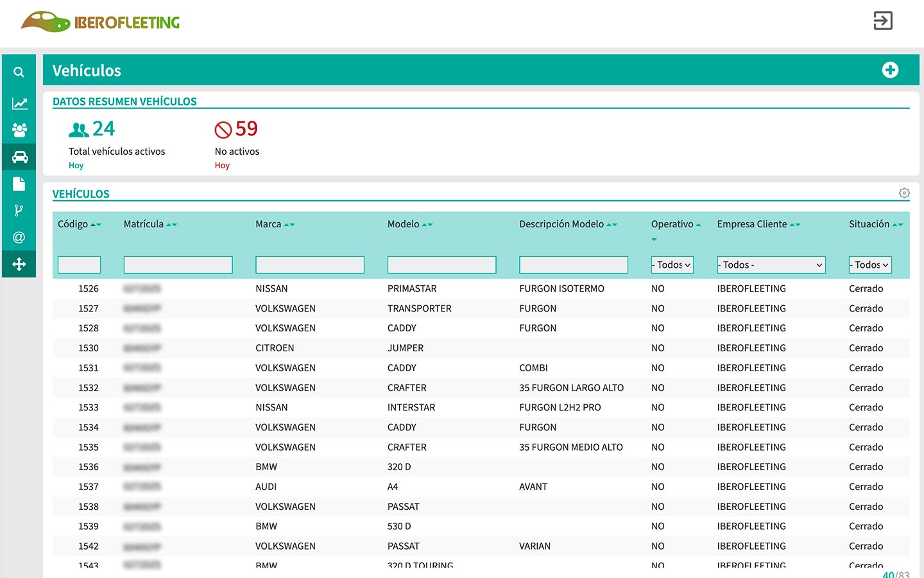This screenshot has width=924, height=578.
Task: Open the Empresa Cliente filter dropdown
Action: pyautogui.click(x=771, y=265)
